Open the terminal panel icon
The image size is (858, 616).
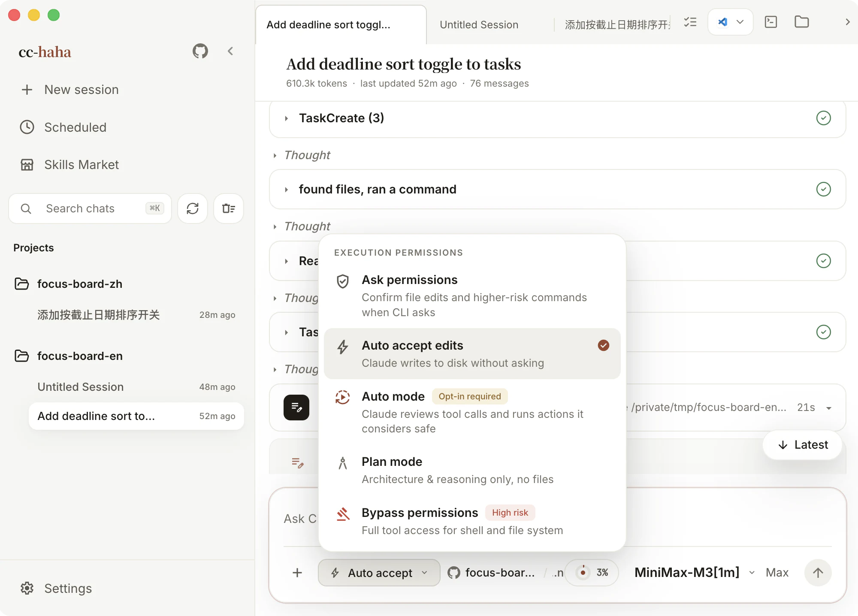point(771,22)
